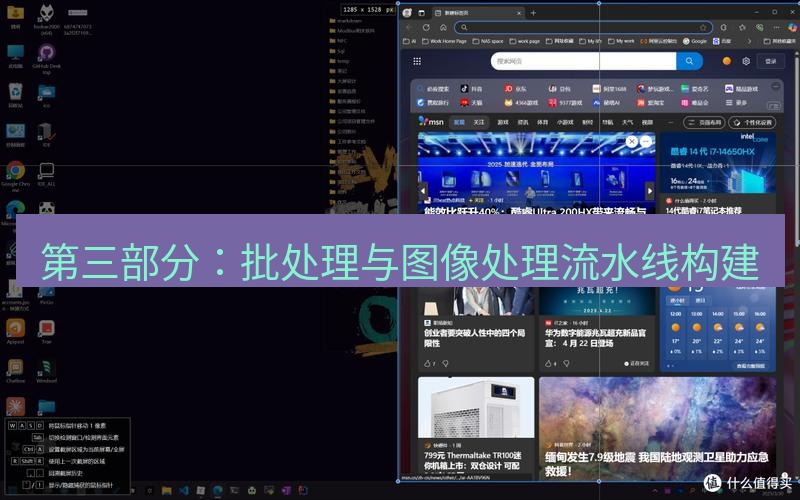This screenshot has height=500, width=800.
Task: Open the foobar2000 desktop shortcut
Action: pyautogui.click(x=46, y=19)
